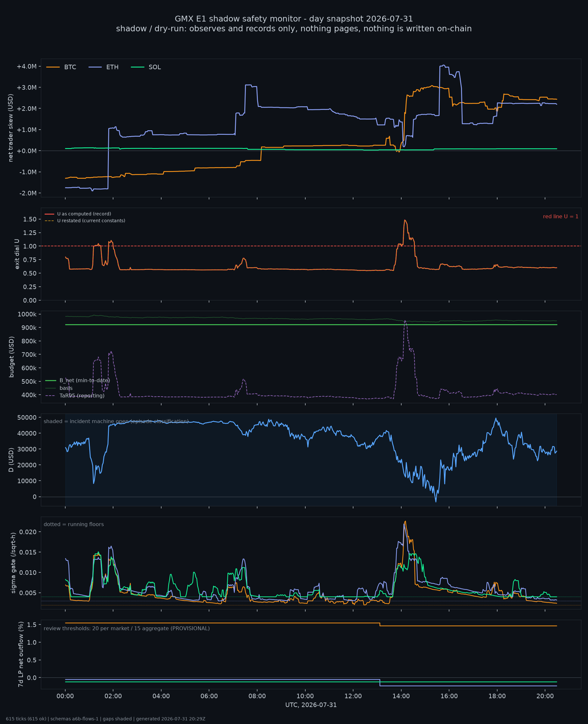Screen dimensions: 588x724
Task: Click the '1.50' tick on exit dial axis
Action: (30, 219)
